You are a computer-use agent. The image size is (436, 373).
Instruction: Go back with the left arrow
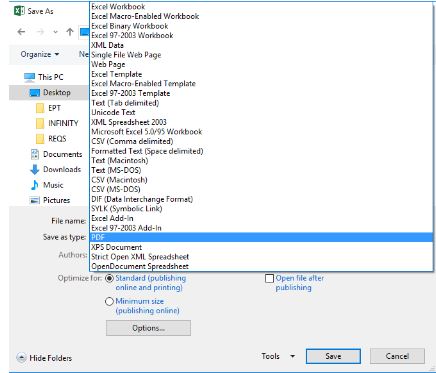[21, 32]
